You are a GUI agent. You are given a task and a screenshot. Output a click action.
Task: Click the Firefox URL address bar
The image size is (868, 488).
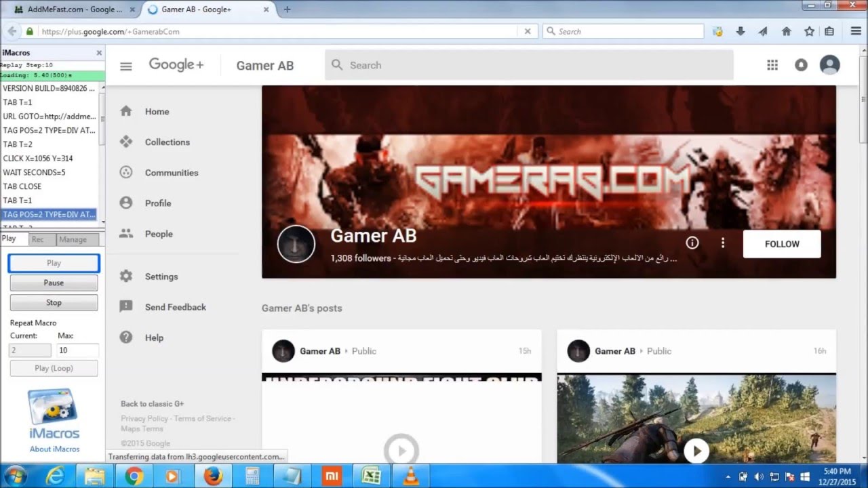pos(278,31)
